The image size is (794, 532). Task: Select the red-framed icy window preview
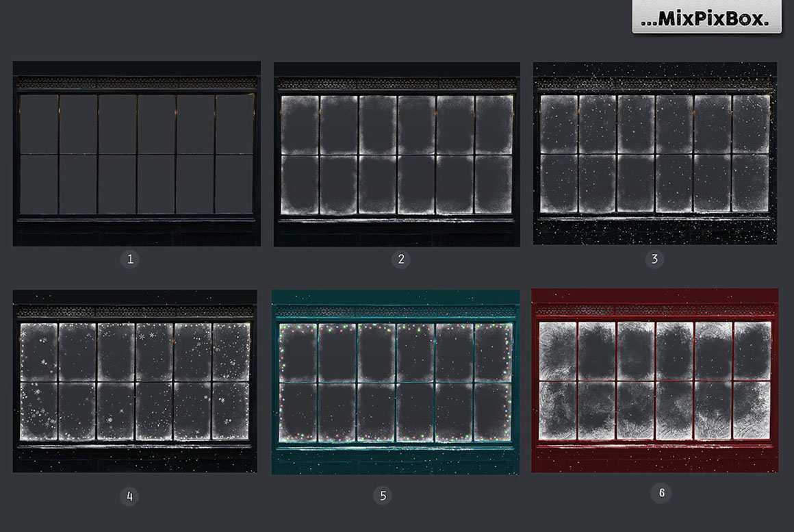point(654,380)
